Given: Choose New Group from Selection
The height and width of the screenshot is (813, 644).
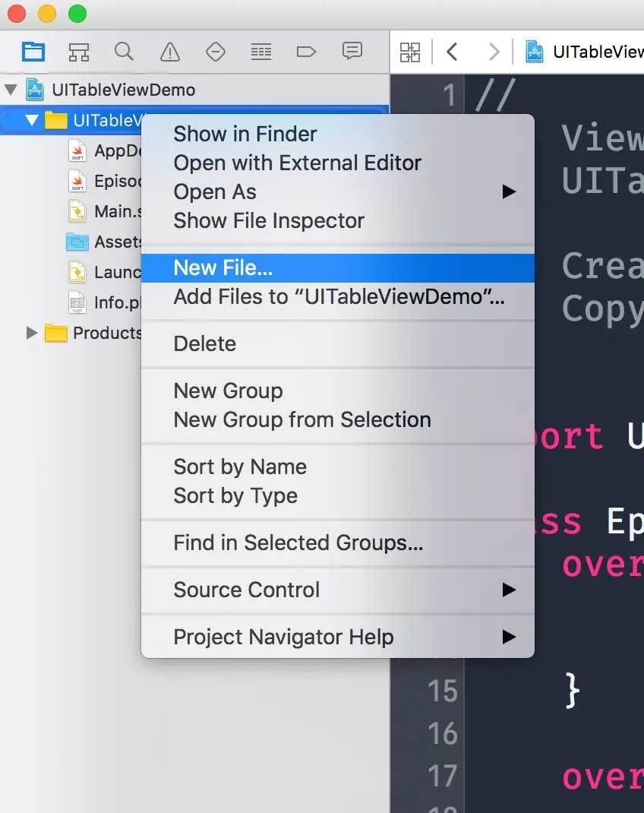Looking at the screenshot, I should [x=337, y=419].
